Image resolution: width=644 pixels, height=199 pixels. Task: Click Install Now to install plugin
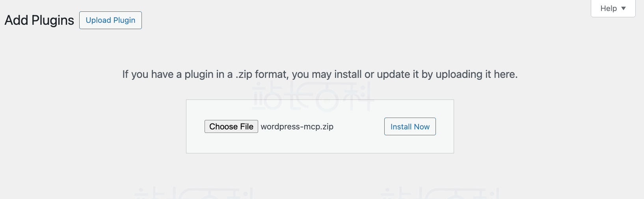tap(410, 127)
